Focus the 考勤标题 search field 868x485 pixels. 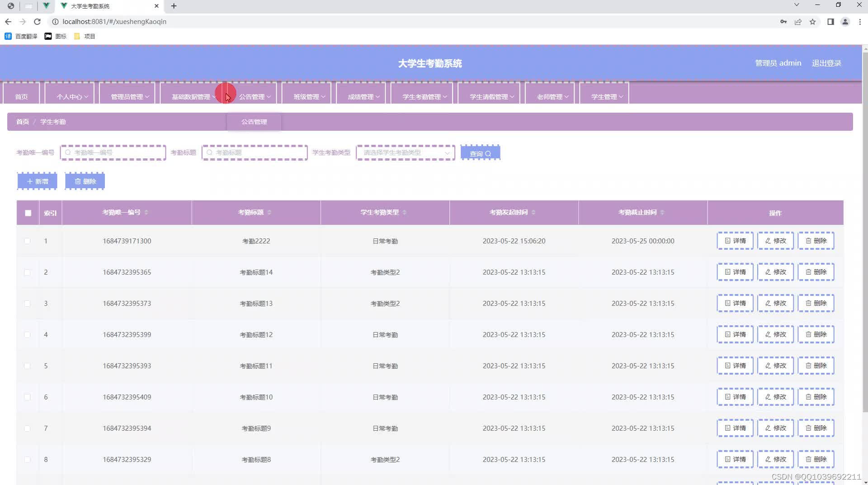tap(255, 153)
